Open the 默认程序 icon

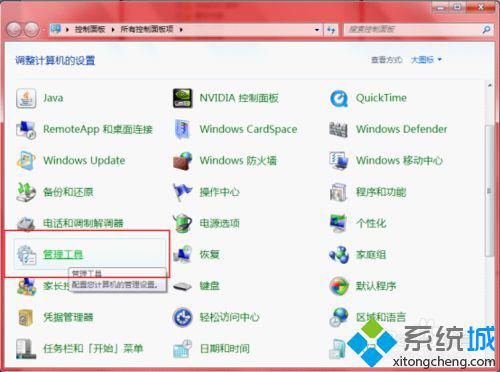tap(339, 286)
